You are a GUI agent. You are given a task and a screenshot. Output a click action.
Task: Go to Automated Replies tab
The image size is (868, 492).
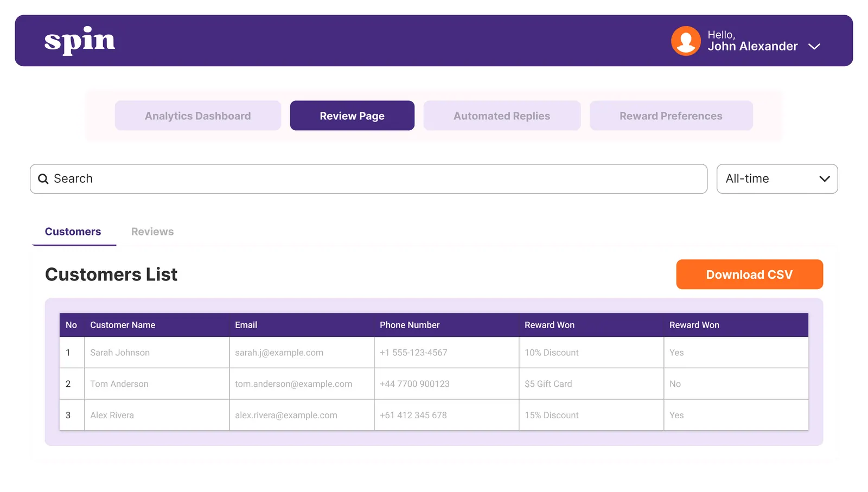point(502,116)
